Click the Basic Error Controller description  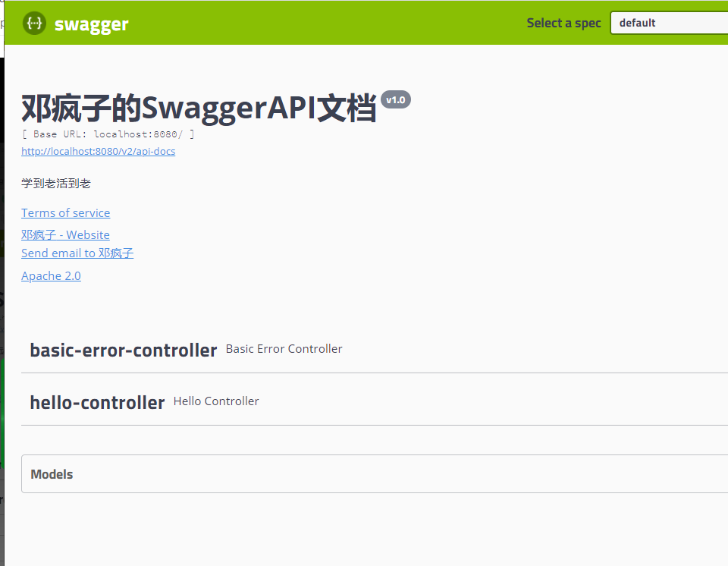284,349
